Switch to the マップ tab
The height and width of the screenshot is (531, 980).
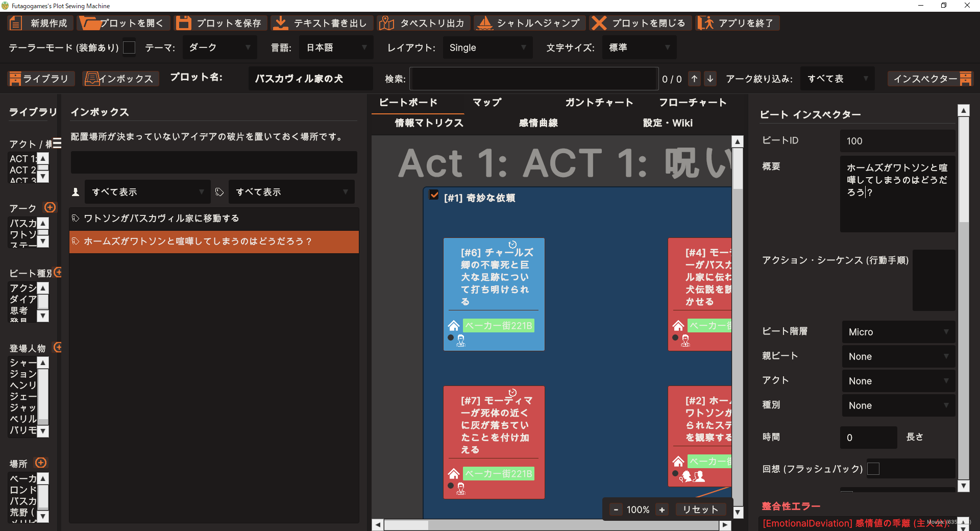tap(487, 102)
